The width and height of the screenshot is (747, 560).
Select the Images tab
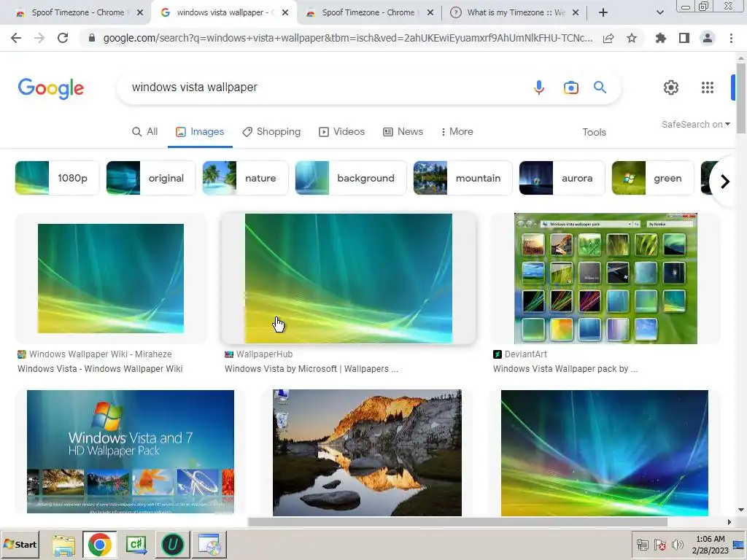[200, 131]
